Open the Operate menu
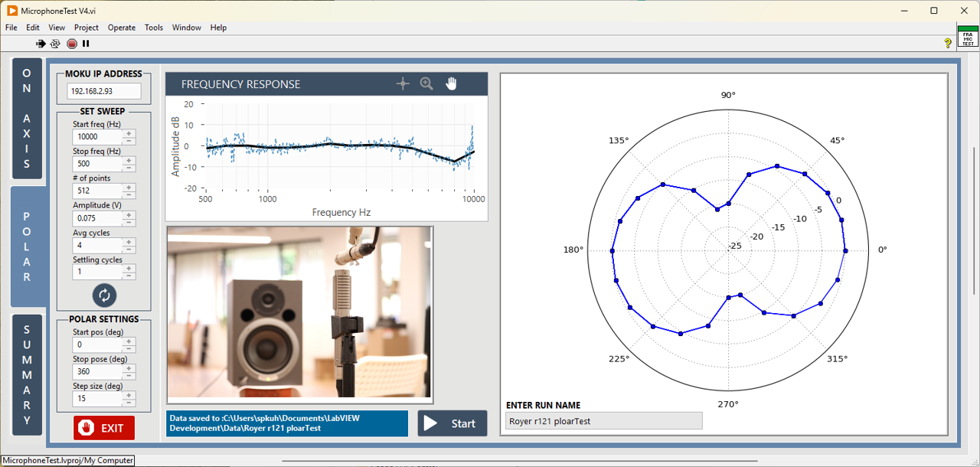980x467 pixels. pyautogui.click(x=122, y=28)
